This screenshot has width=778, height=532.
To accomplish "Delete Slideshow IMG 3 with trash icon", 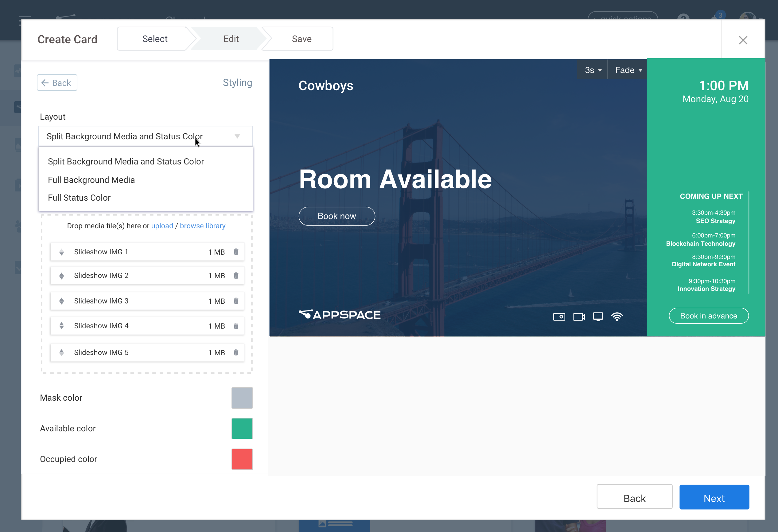I will click(x=236, y=301).
